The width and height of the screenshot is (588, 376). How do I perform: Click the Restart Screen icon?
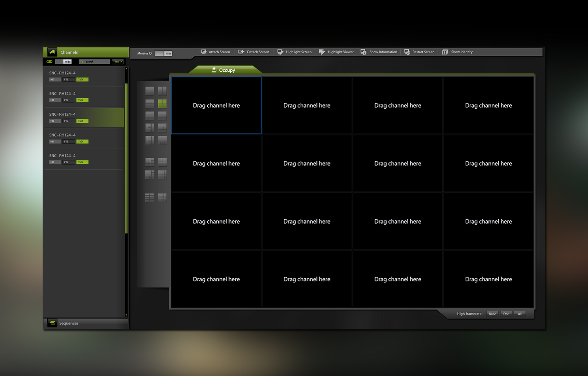click(407, 52)
